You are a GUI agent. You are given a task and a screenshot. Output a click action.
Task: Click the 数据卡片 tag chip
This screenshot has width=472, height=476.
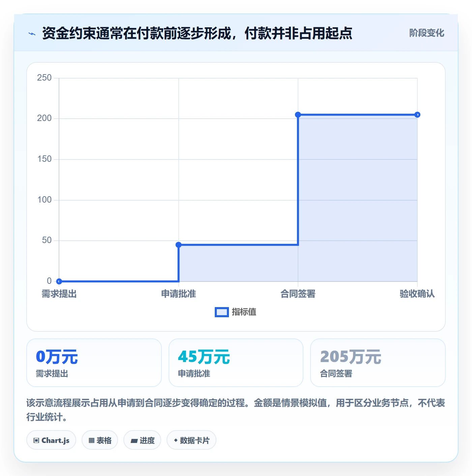pos(191,440)
